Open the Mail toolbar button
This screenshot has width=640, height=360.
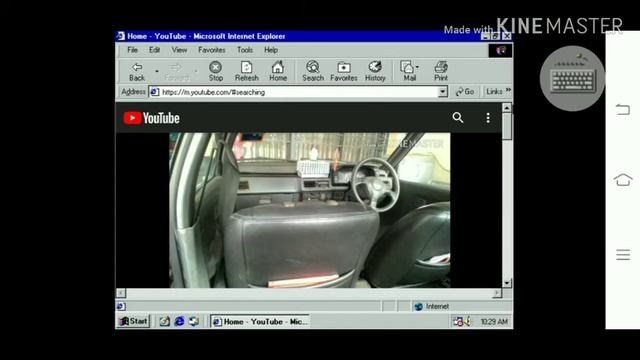click(408, 71)
